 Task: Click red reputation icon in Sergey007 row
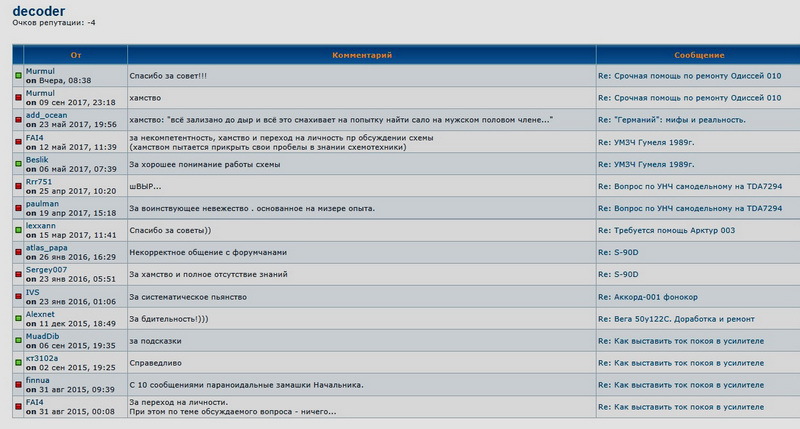click(18, 274)
